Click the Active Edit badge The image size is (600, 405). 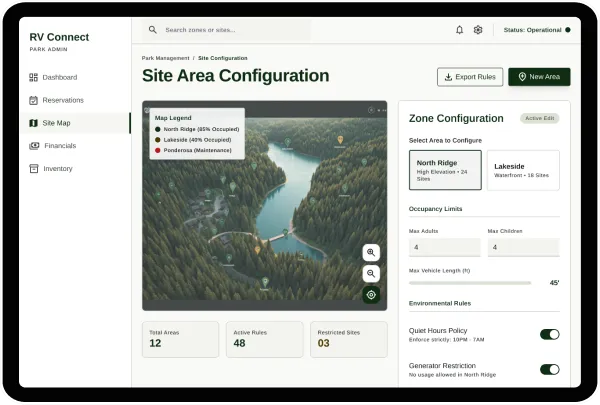click(540, 118)
